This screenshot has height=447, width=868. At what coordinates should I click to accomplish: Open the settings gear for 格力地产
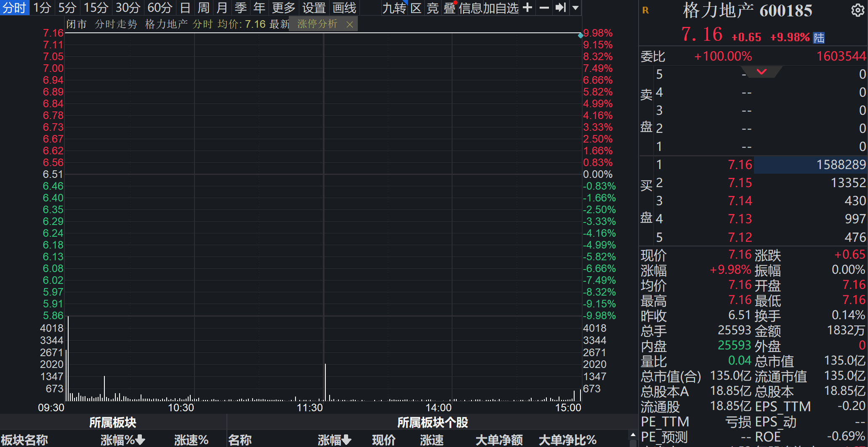pyautogui.click(x=857, y=10)
